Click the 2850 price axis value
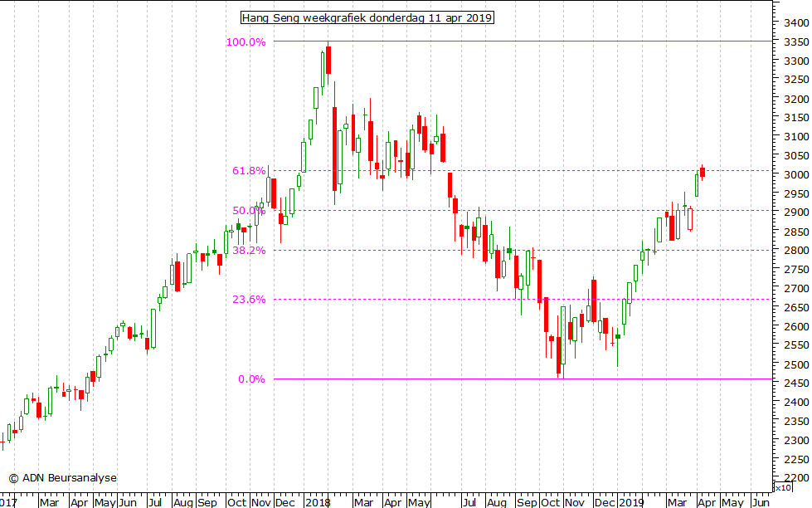Image resolution: width=812 pixels, height=508 pixels. click(x=796, y=232)
